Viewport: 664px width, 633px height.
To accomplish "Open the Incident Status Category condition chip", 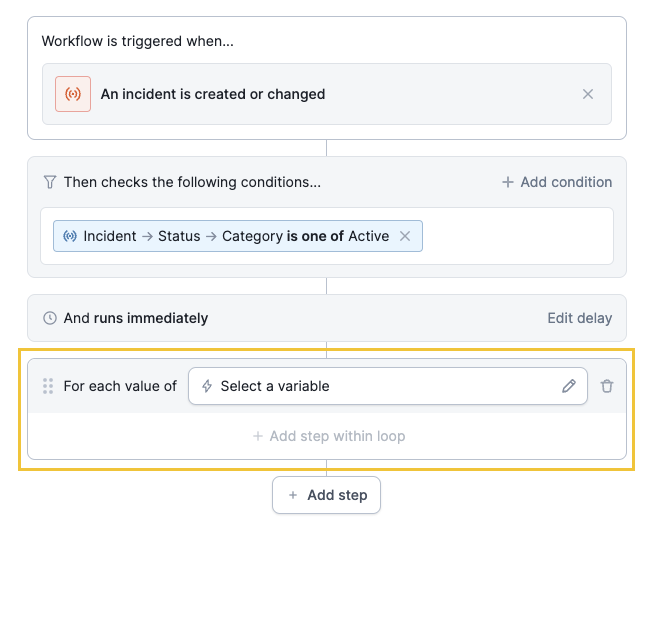I will (x=230, y=236).
